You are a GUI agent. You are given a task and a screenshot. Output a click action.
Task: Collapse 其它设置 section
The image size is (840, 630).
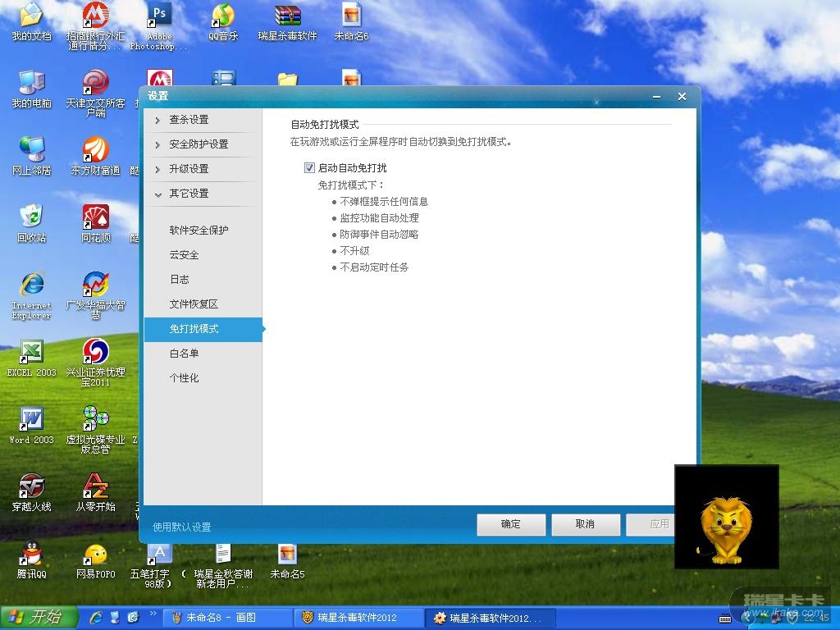click(x=203, y=194)
